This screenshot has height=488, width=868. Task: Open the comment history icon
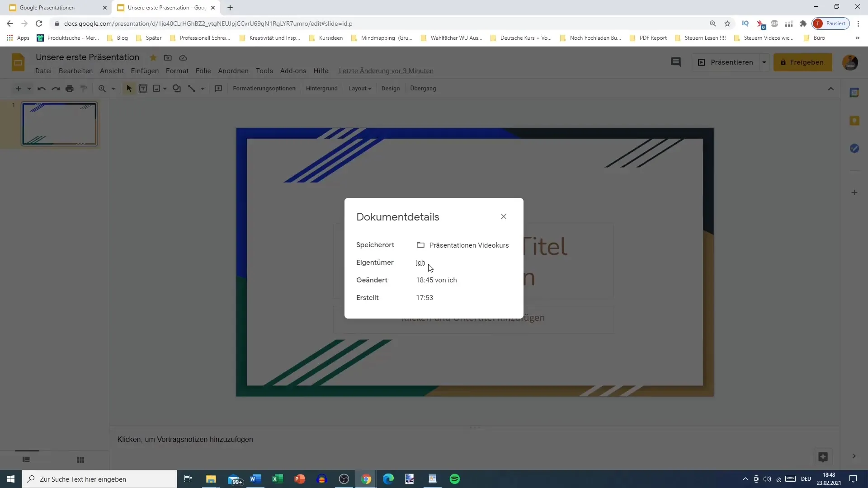[x=676, y=62]
